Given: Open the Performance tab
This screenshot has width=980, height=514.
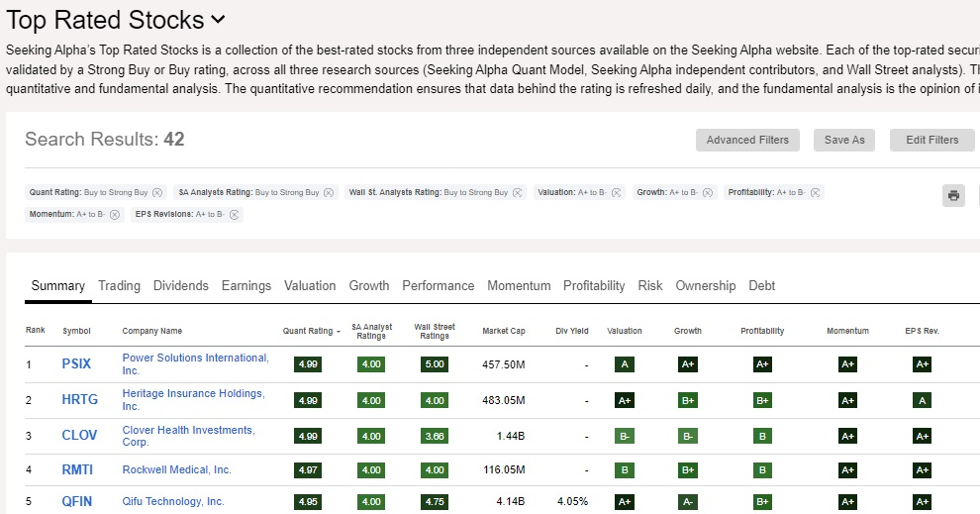Looking at the screenshot, I should (x=439, y=286).
